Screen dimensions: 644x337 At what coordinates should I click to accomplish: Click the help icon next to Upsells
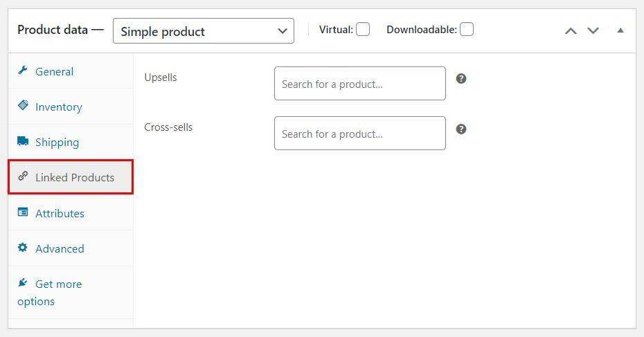(461, 79)
